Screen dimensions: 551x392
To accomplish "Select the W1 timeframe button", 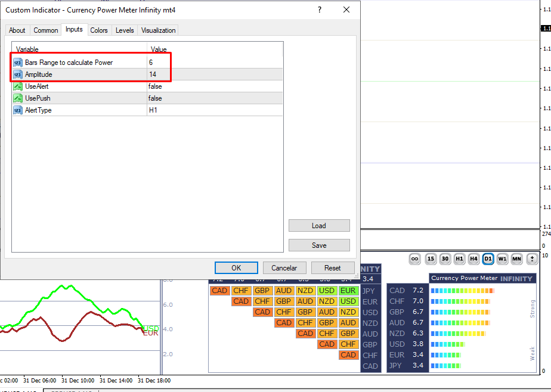I will click(503, 259).
